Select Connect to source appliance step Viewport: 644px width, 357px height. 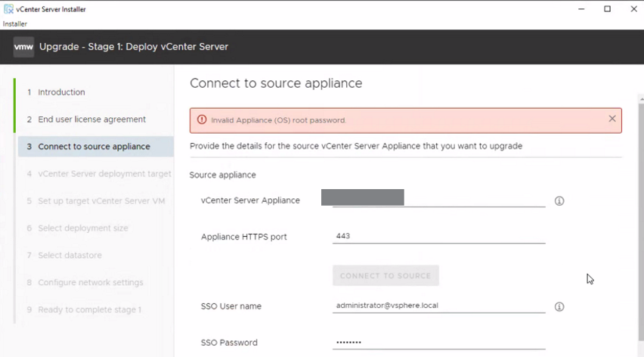(x=96, y=147)
